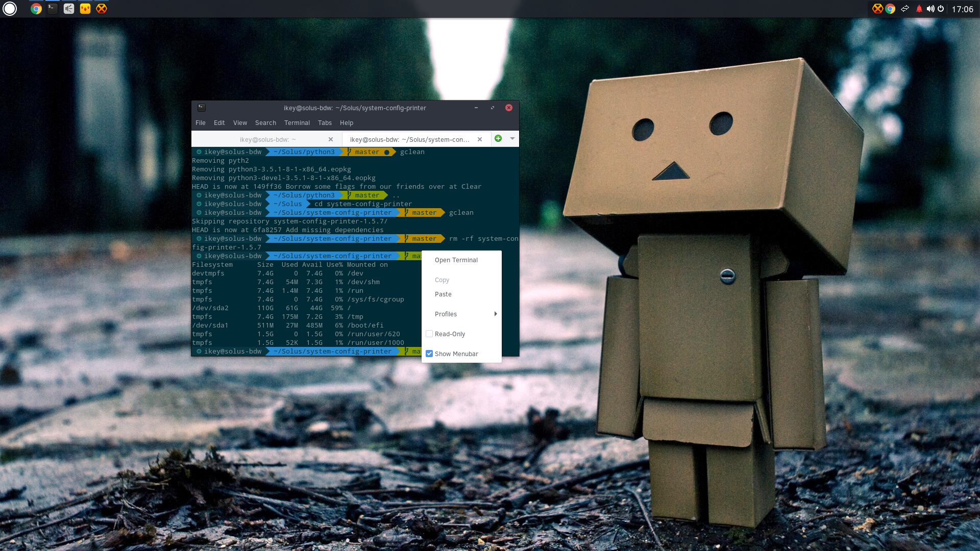Click the Chrome tray icon near the clock

pos(890,9)
